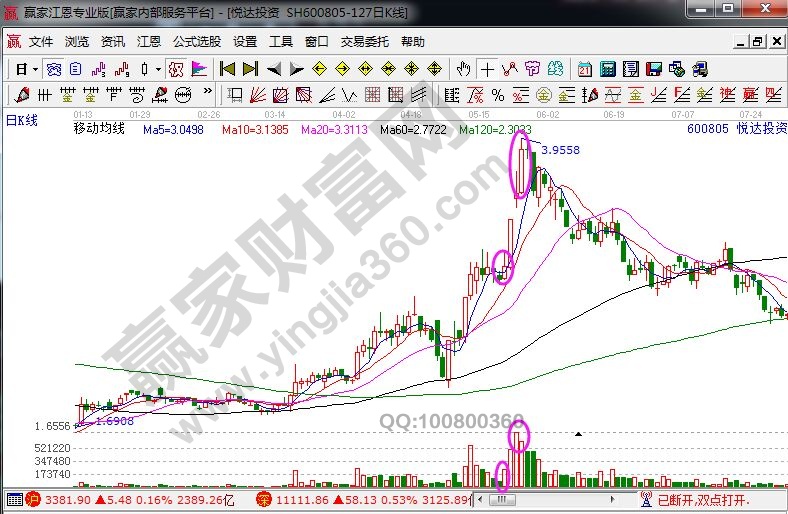Open the calendar icon in toolbar
The width and height of the screenshot is (788, 514).
(584, 69)
